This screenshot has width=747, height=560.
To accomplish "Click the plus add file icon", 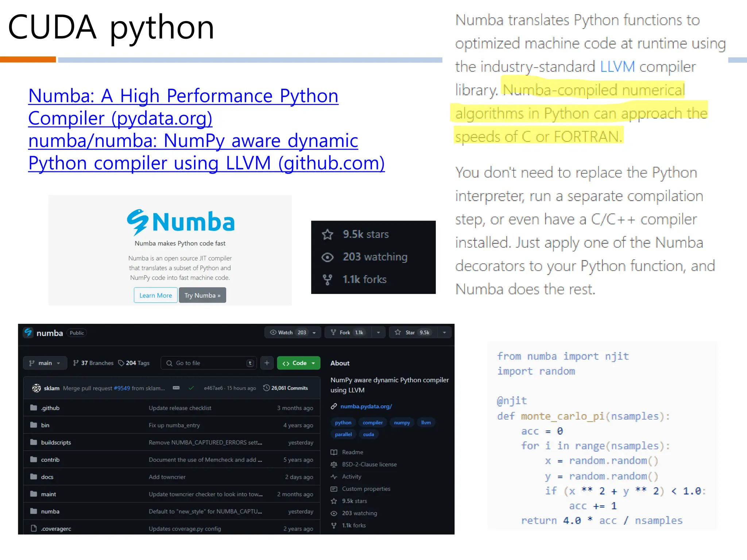I will coord(267,363).
